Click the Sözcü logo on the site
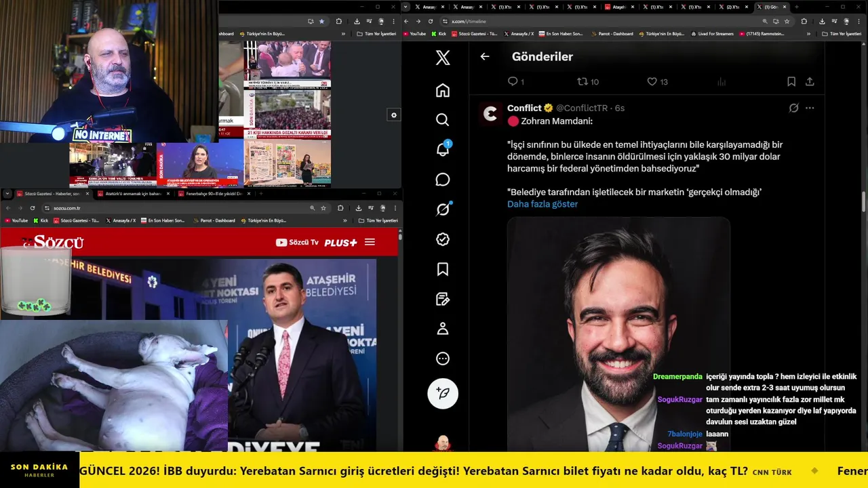This screenshot has height=488, width=868. 53,242
